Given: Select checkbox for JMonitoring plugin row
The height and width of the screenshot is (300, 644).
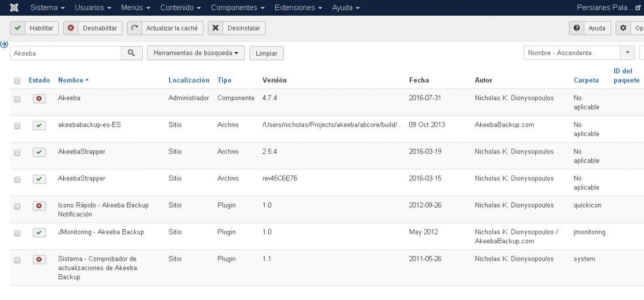Looking at the screenshot, I should click(17, 233).
